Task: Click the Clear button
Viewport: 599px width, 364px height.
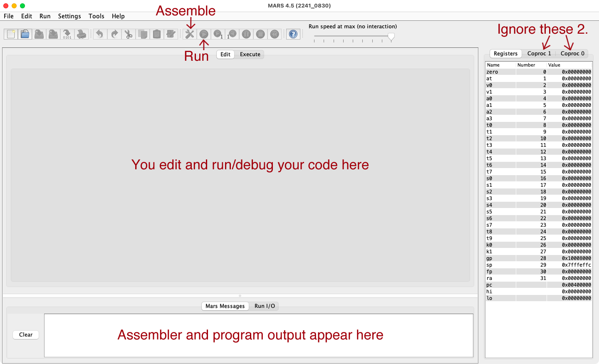Action: [26, 335]
